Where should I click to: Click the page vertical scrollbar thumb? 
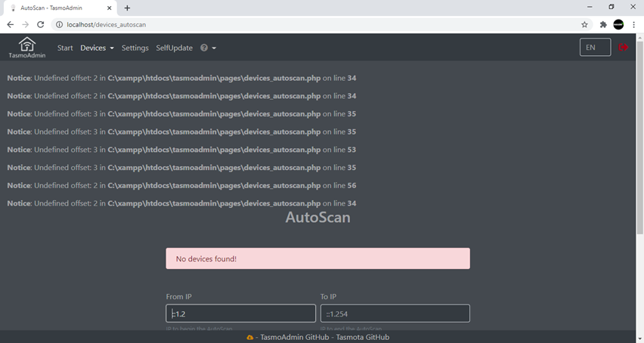(x=640, y=138)
